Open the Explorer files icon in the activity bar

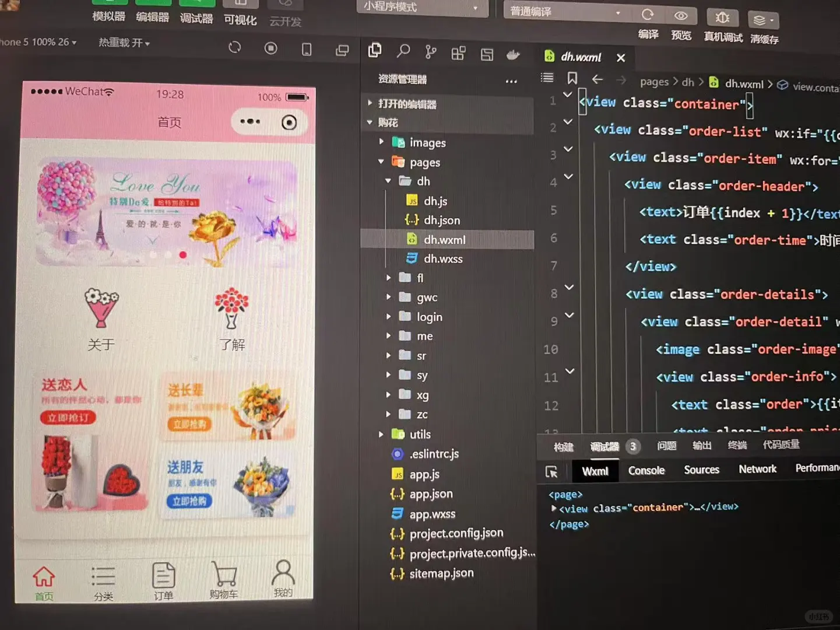[x=375, y=51]
